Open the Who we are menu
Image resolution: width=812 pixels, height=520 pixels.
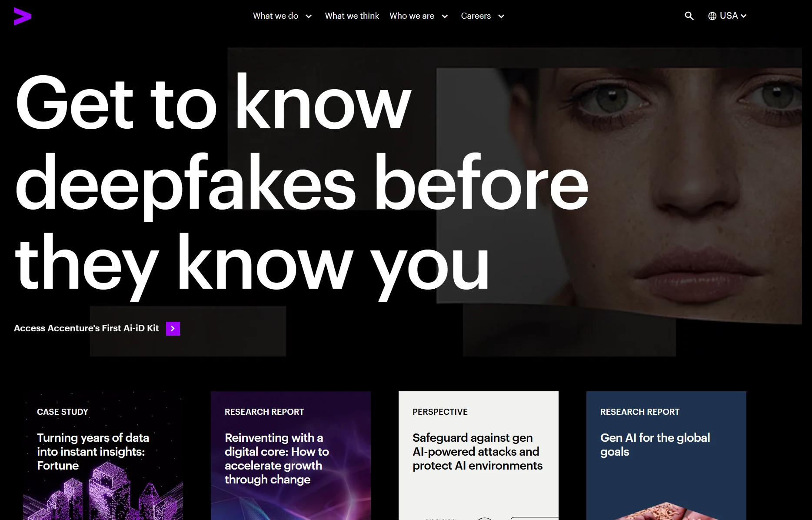point(412,16)
